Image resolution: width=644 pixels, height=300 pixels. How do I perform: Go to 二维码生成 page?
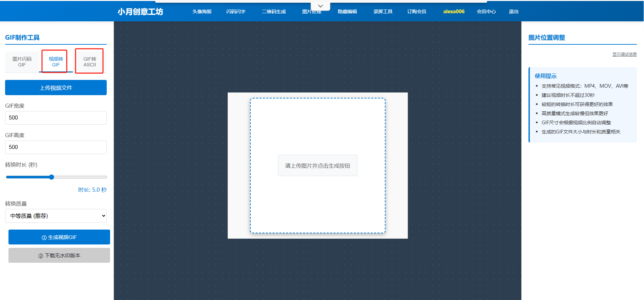[x=274, y=12]
